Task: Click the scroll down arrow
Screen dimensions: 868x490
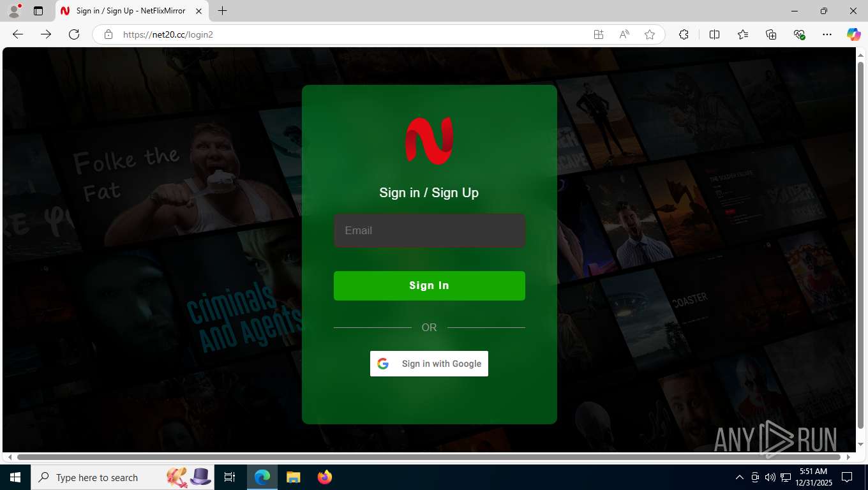Action: (860, 444)
